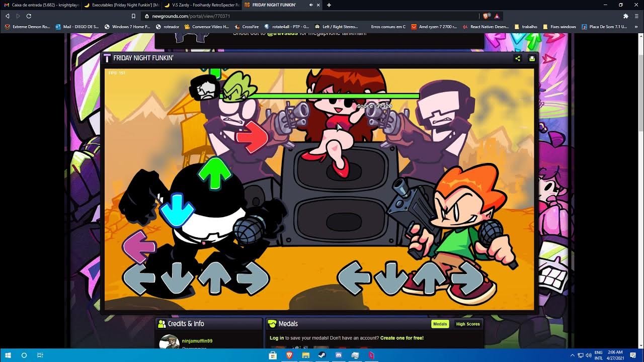Open the Conversor Video H... bookmark
This screenshot has height=362, width=644.
tap(207, 27)
